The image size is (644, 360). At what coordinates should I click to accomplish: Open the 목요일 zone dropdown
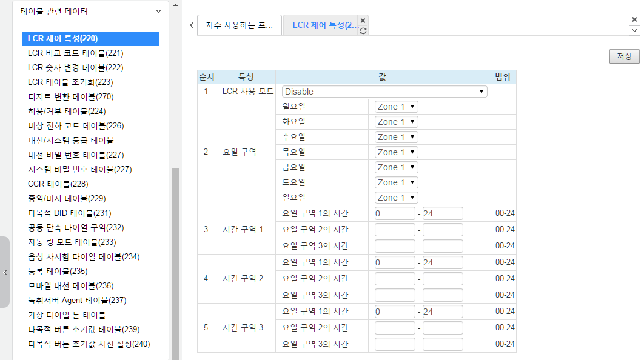pos(397,152)
